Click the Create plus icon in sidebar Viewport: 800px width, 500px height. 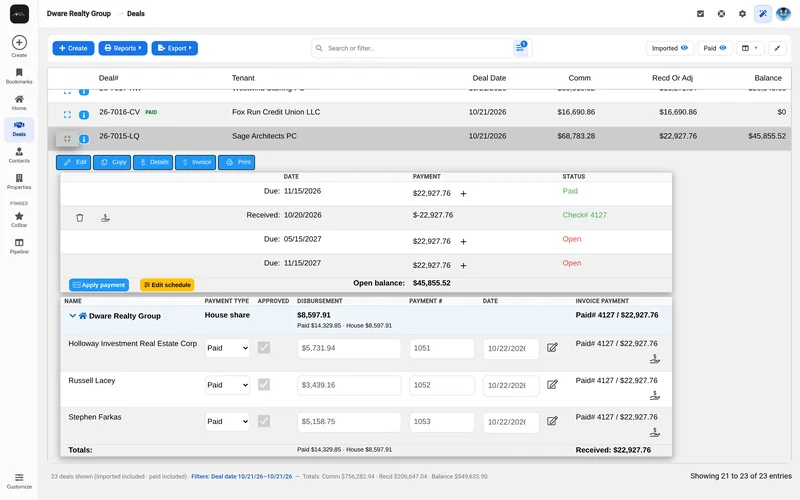[19, 42]
